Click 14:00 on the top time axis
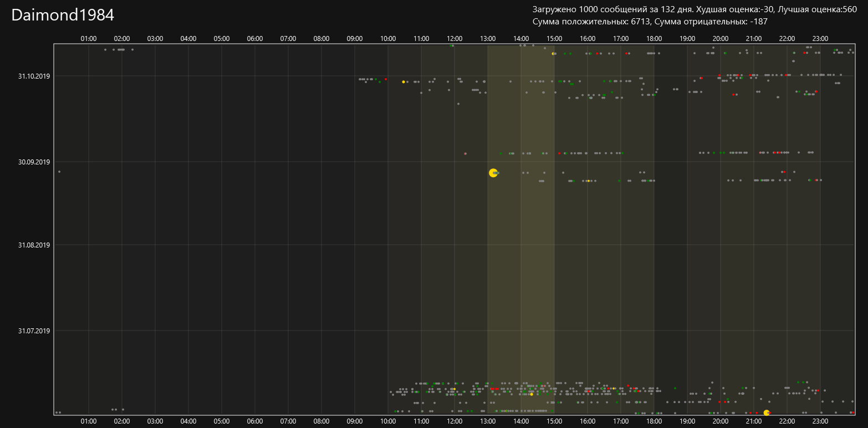The image size is (868, 428). pos(521,39)
